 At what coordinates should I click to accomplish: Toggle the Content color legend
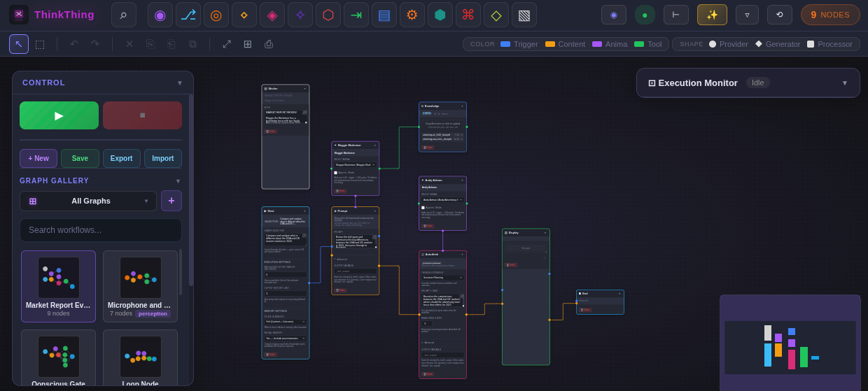click(566, 44)
